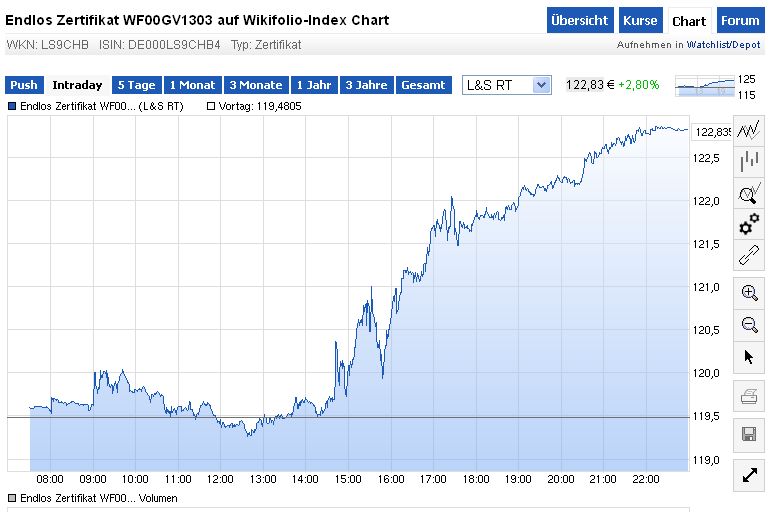Select the line chart type icon
Screen dimensions: 778x512
point(749,129)
